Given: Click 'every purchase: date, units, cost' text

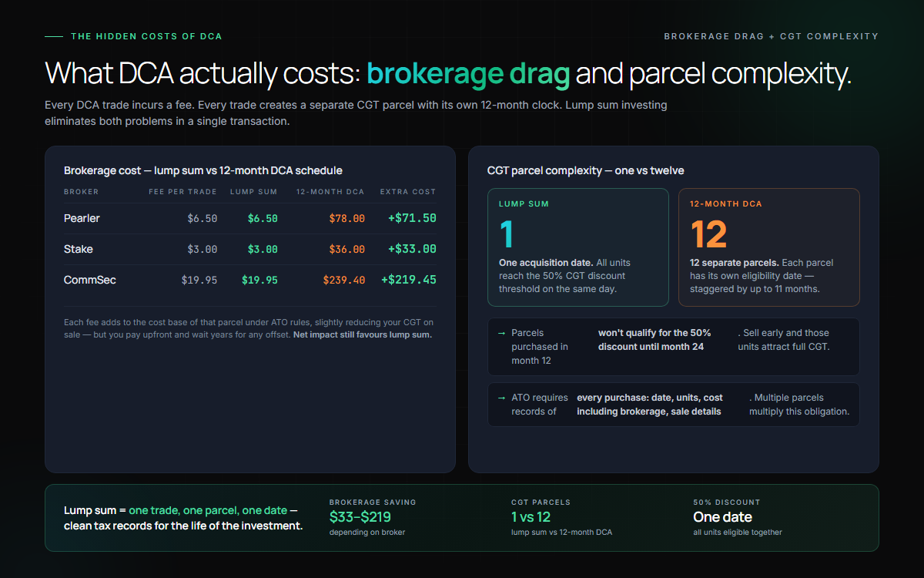Looking at the screenshot, I should pyautogui.click(x=650, y=405).
